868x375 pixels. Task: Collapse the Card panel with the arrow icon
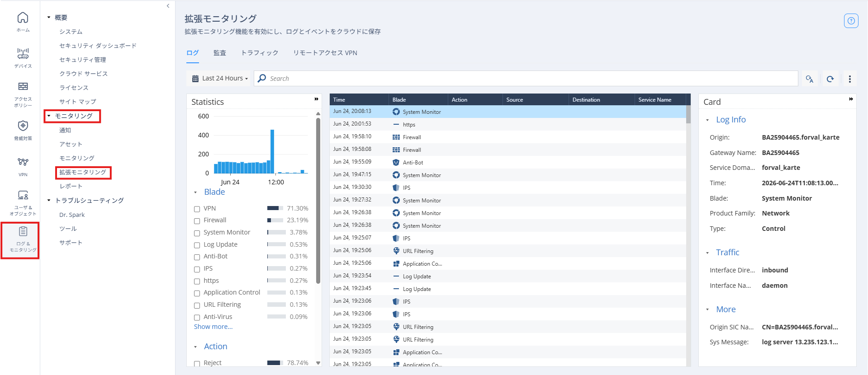[x=851, y=99]
